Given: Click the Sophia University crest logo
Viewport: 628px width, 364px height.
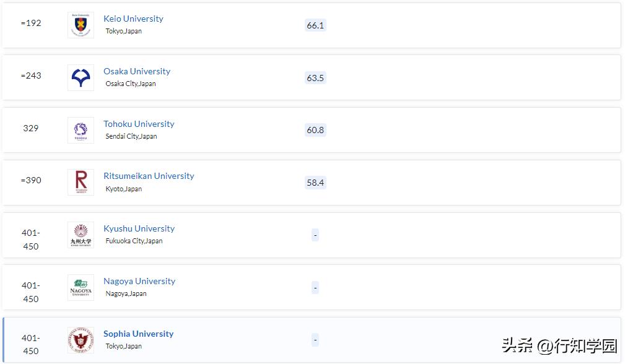Looking at the screenshot, I should click(81, 340).
